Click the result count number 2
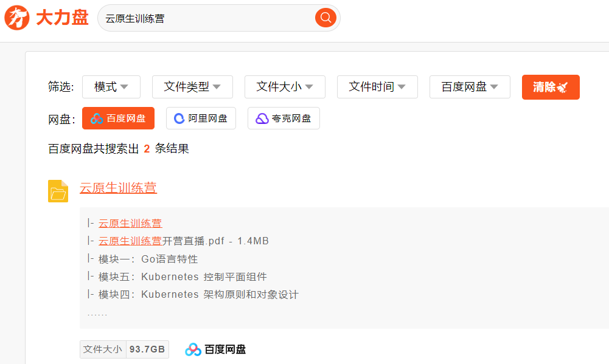The image size is (609, 364). click(147, 149)
